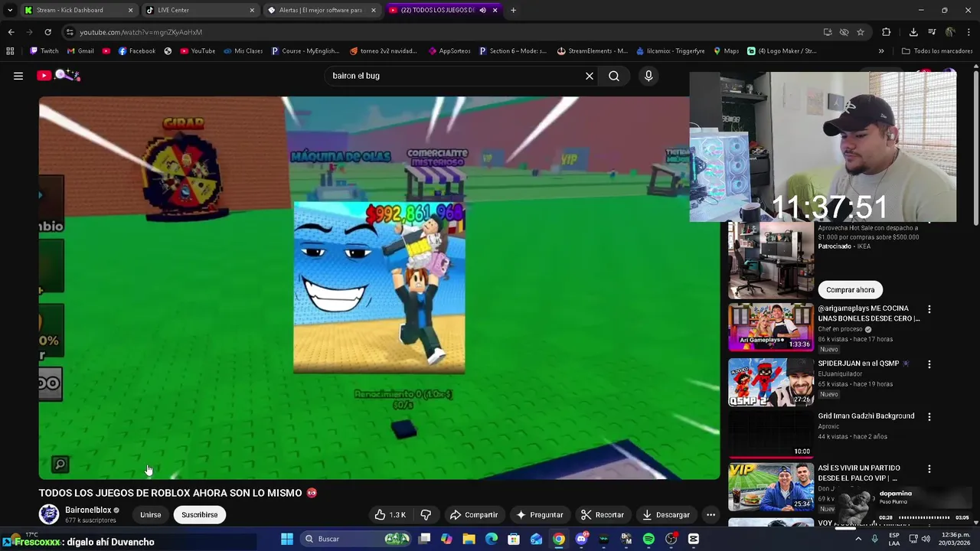Open SPIDERJUAN en el QSMP thumbnail
This screenshot has height=551, width=980.
pyautogui.click(x=770, y=382)
